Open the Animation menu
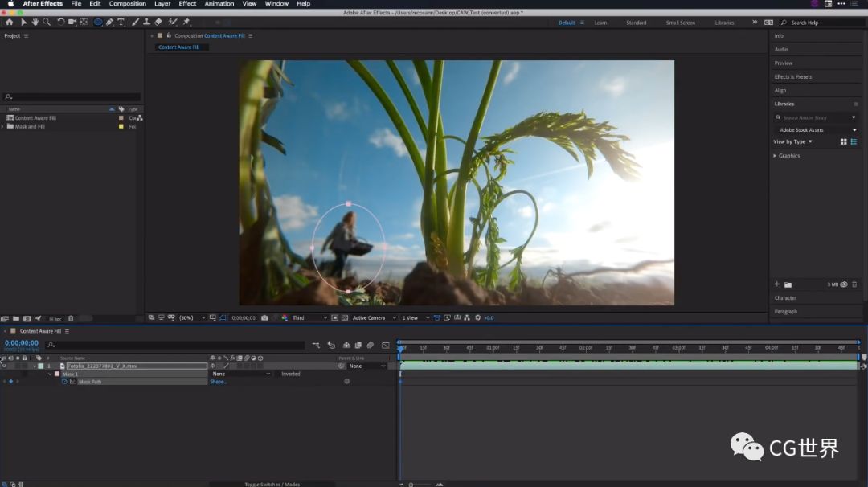Image resolution: width=868 pixels, height=487 pixels. pyautogui.click(x=219, y=4)
